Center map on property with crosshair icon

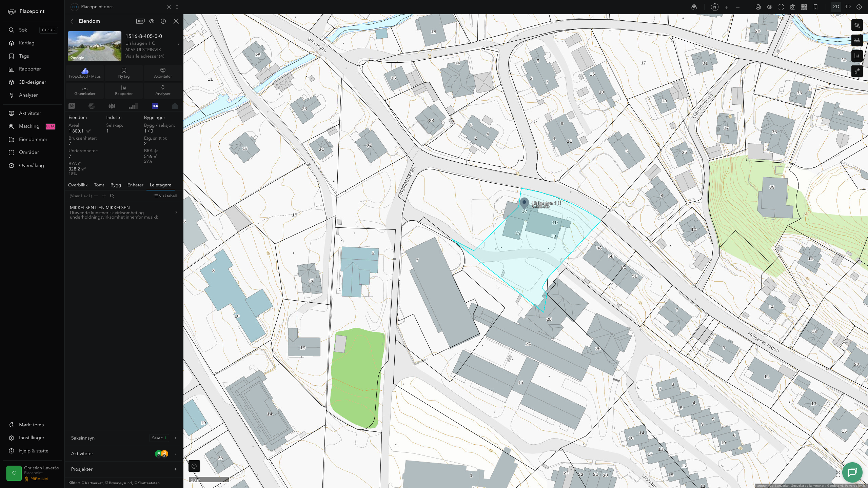(163, 21)
